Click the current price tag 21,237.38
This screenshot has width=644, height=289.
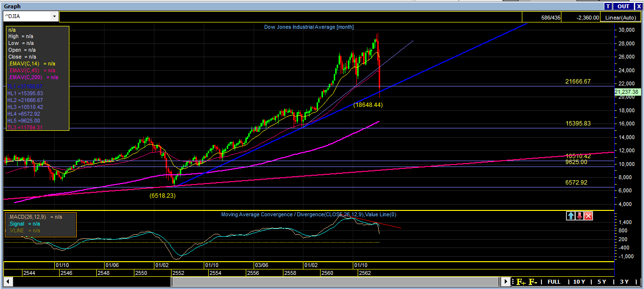coord(626,92)
